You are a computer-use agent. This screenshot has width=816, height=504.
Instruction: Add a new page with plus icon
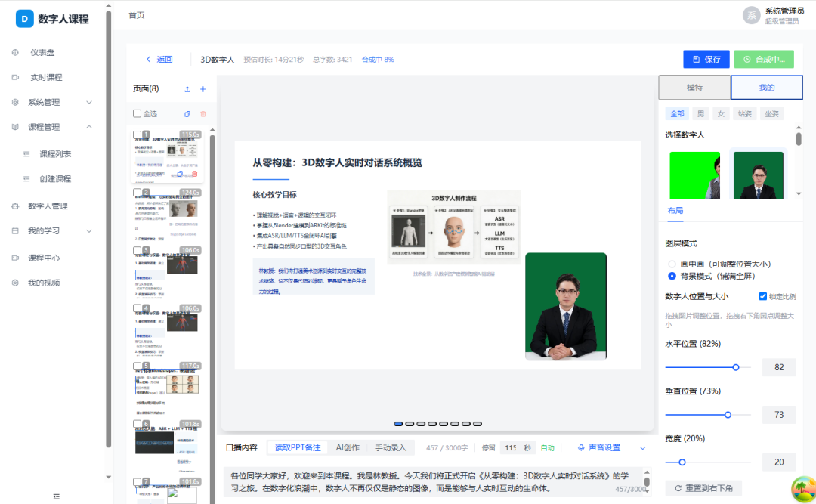tap(203, 89)
